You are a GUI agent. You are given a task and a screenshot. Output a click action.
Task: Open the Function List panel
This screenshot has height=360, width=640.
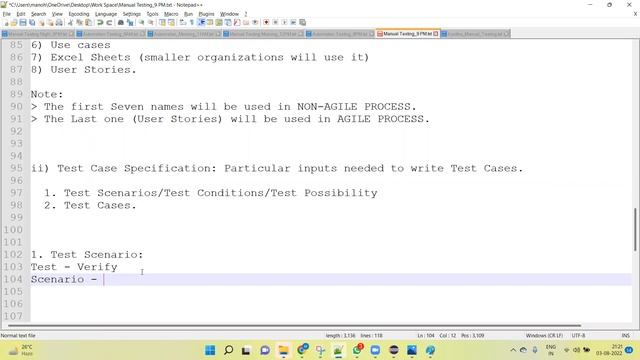point(237,22)
